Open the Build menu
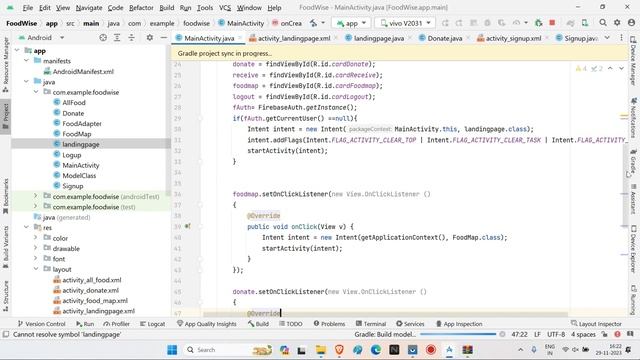The image size is (640, 360). (167, 8)
